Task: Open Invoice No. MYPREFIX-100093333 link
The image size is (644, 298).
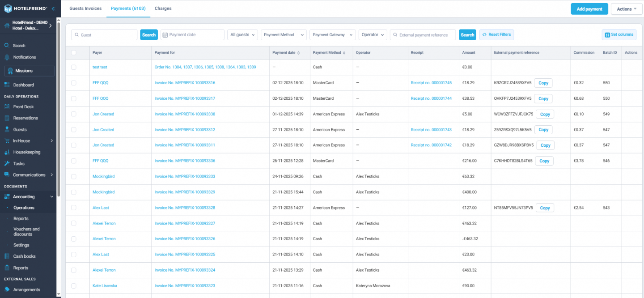Action: [186, 176]
